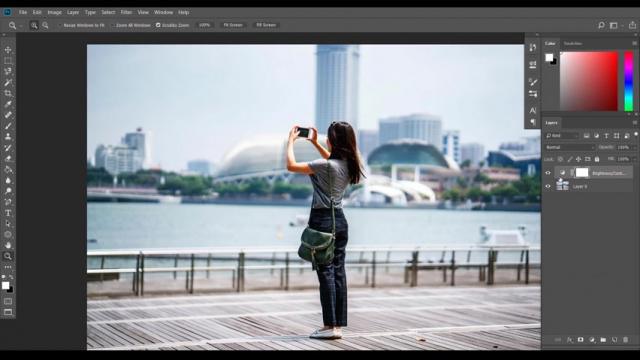The height and width of the screenshot is (360, 640).
Task: Lock image pixels with brush lock
Action: coord(570,159)
